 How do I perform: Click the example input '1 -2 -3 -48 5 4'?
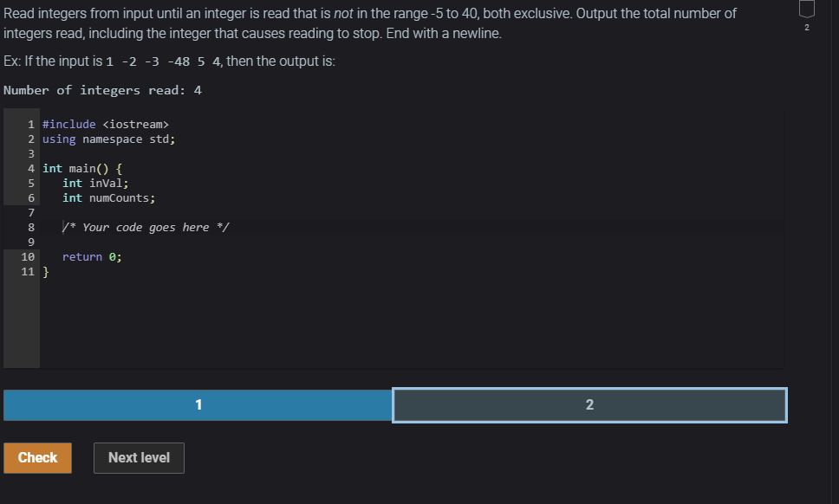coord(163,61)
